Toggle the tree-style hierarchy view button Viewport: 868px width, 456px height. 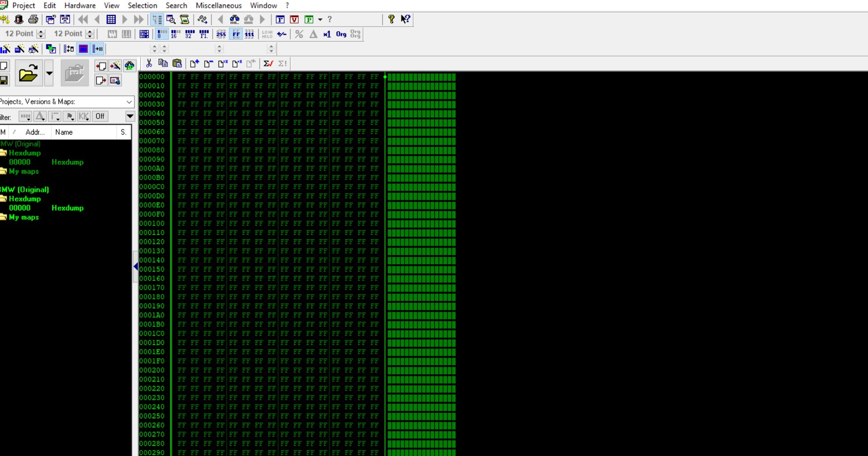(x=157, y=20)
